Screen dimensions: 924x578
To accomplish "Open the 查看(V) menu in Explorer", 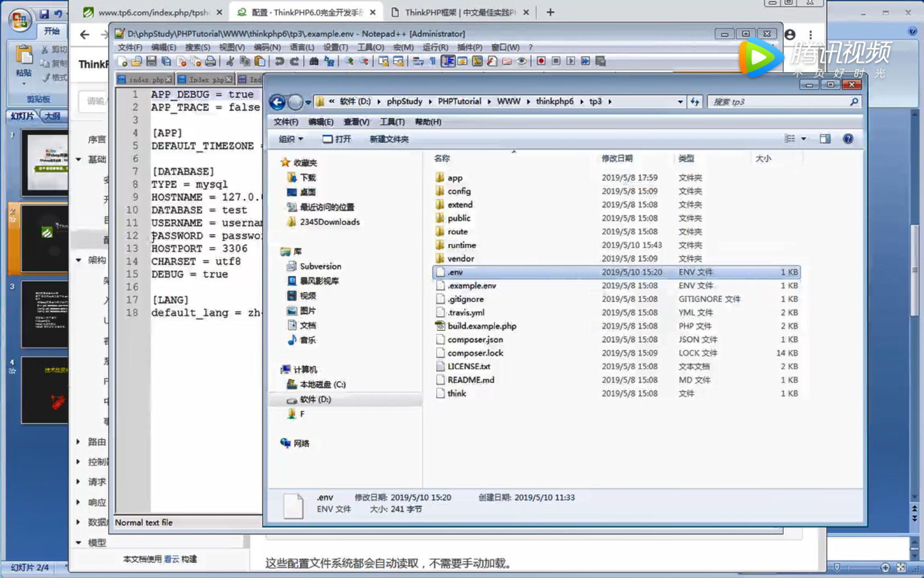I will click(356, 122).
